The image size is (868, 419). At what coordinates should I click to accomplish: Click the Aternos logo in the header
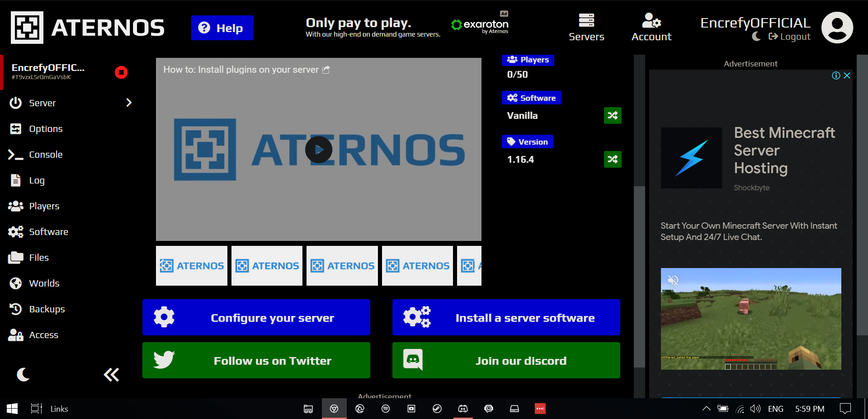pyautogui.click(x=88, y=28)
